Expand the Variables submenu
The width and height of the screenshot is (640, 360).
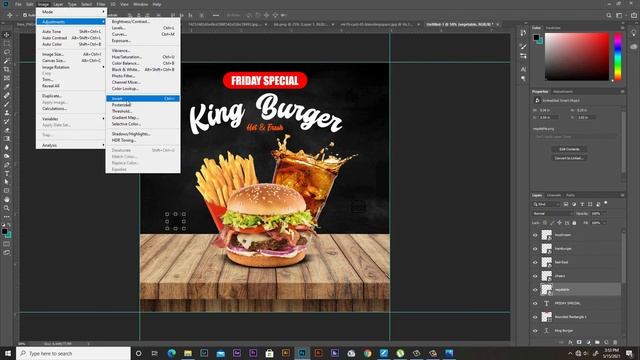coord(71,119)
